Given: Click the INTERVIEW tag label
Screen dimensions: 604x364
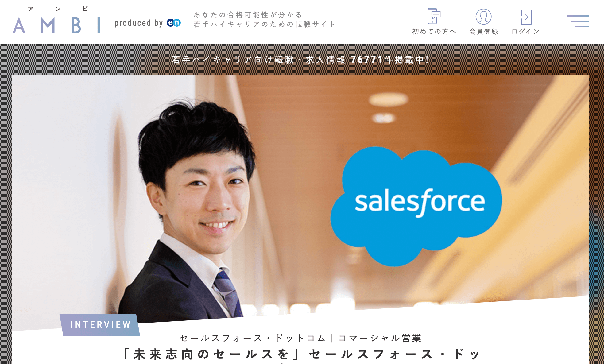Looking at the screenshot, I should (x=100, y=325).
